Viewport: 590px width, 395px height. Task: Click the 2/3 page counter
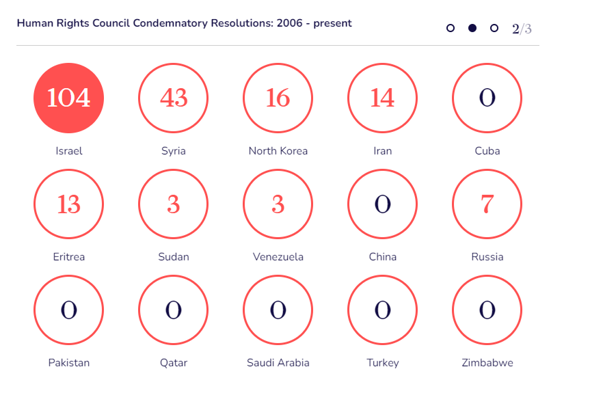pos(522,29)
